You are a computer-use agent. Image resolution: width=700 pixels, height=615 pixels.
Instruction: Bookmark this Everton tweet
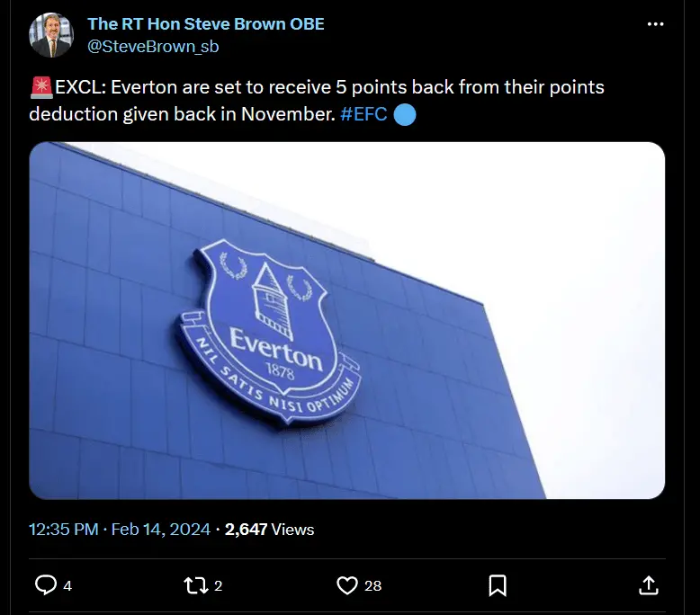497,585
